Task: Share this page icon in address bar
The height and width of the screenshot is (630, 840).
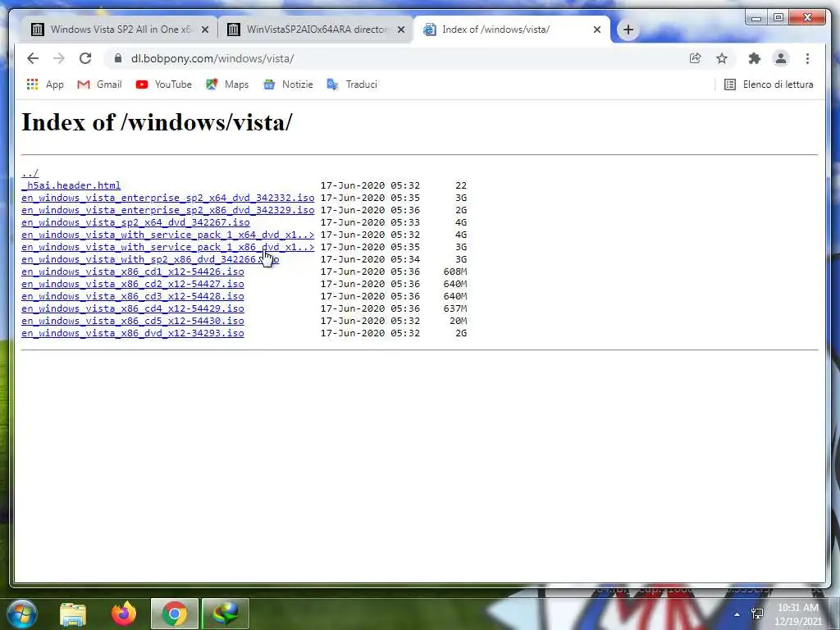Action: coord(696,58)
